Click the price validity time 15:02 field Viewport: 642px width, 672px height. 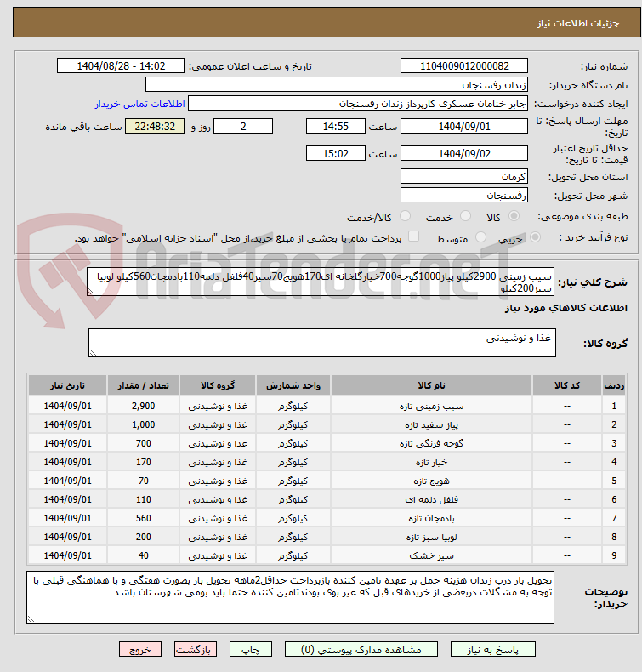[x=335, y=153]
